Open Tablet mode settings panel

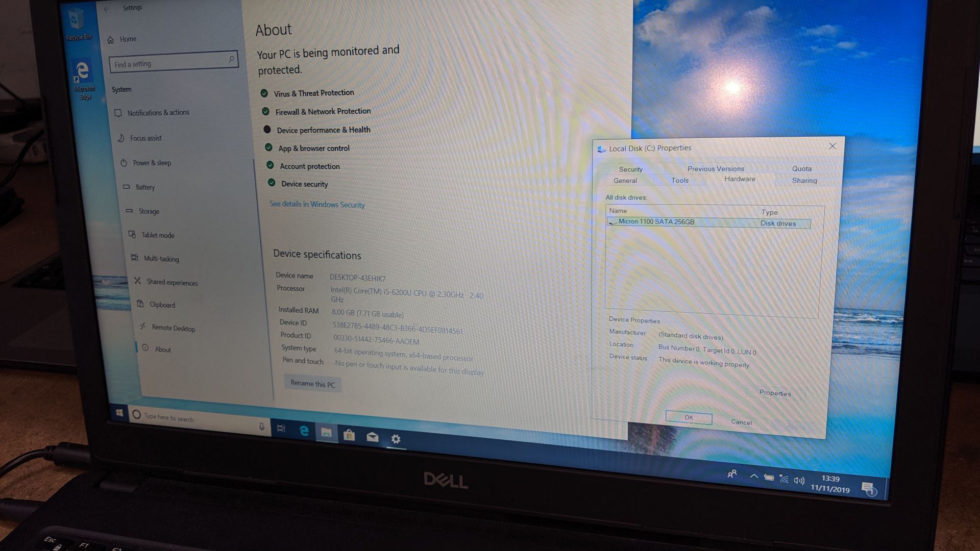[x=158, y=235]
